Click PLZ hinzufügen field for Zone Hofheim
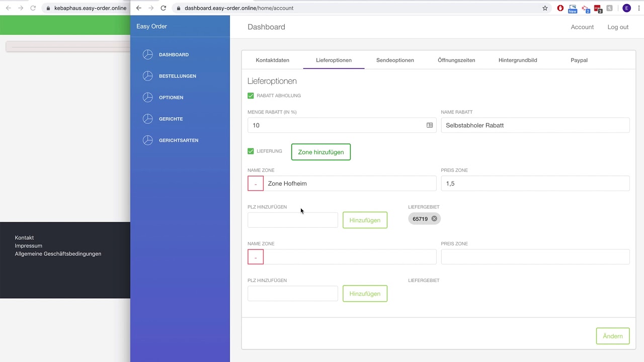Image resolution: width=644 pixels, height=362 pixels. coord(293,220)
